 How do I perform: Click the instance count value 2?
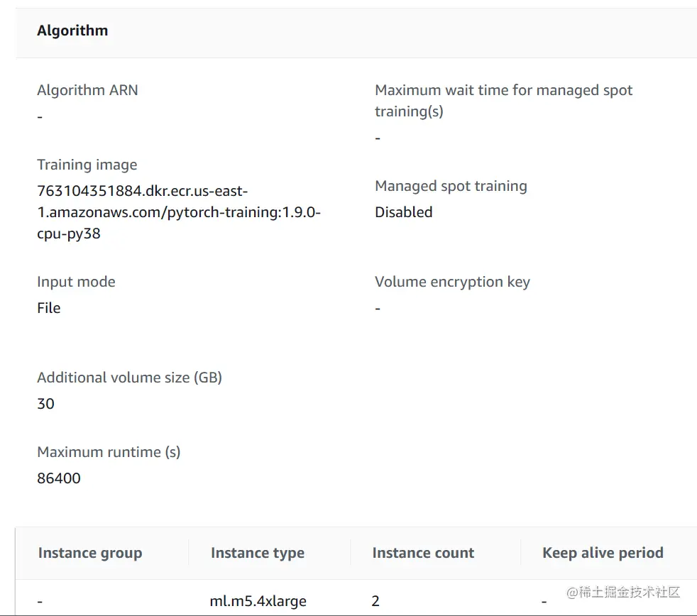click(375, 601)
